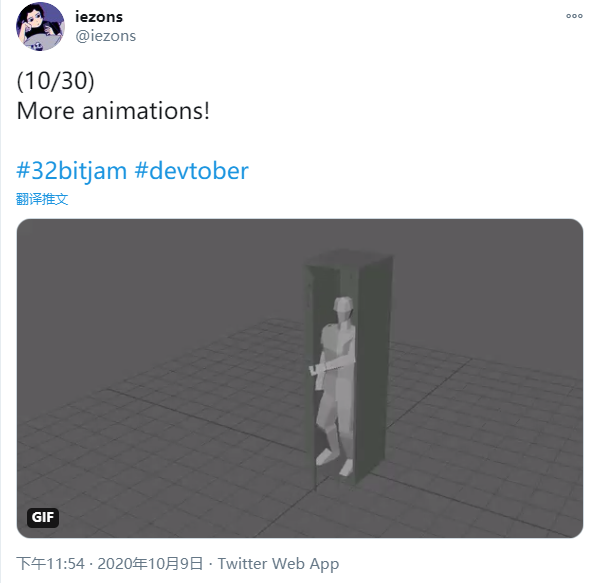Open the #32bitjam hashtag
This screenshot has width=594, height=583.
click(71, 170)
